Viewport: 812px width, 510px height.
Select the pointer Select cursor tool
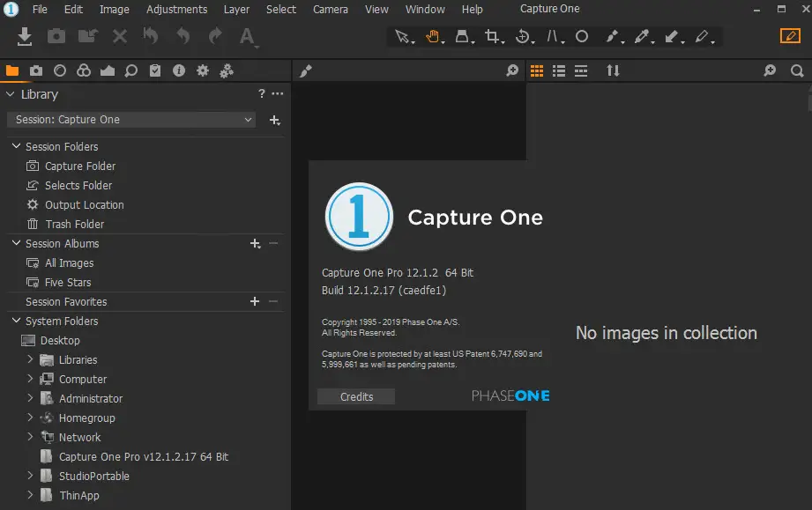404,37
